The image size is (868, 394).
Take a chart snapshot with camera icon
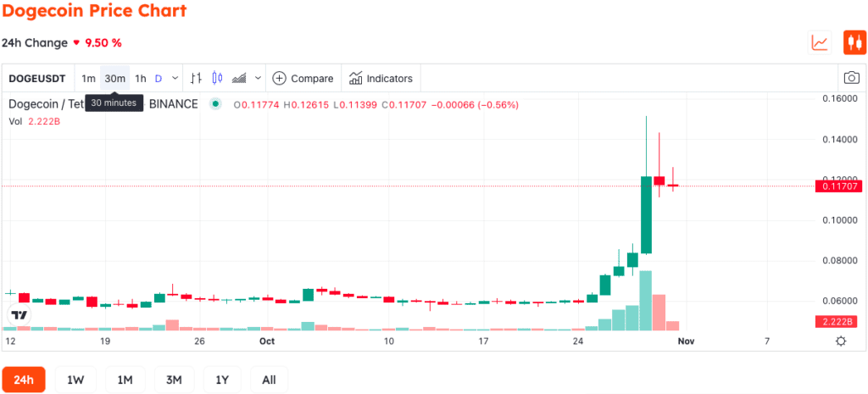[x=851, y=78]
